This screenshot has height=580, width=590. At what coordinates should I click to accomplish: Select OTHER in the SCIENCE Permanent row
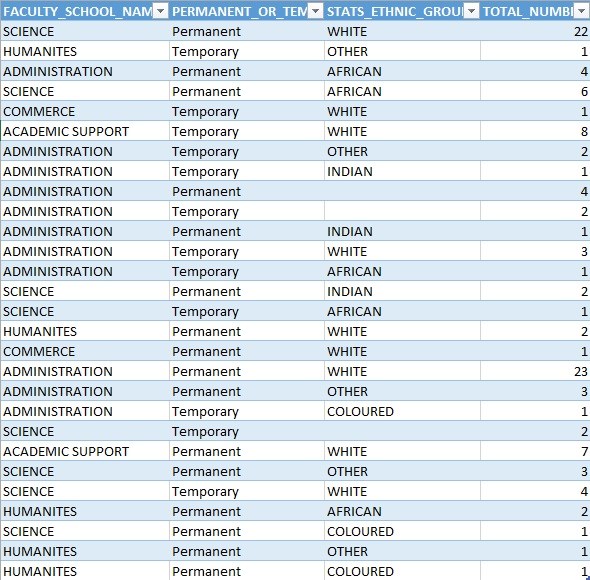(x=347, y=472)
